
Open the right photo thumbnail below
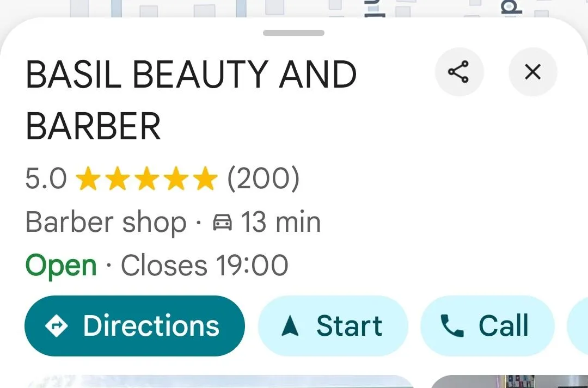tap(509, 381)
